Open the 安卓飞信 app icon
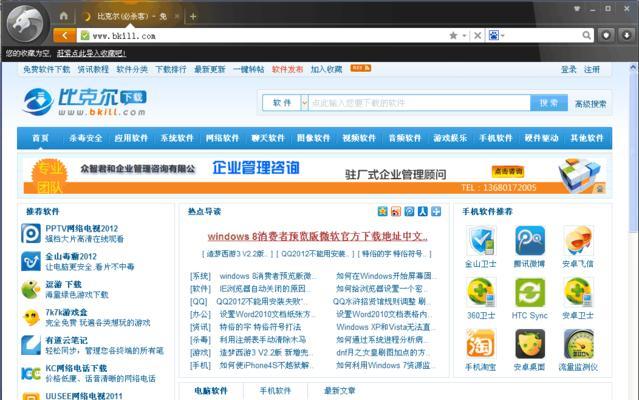Image resolution: width=639 pixels, height=400 pixels. pos(578,241)
